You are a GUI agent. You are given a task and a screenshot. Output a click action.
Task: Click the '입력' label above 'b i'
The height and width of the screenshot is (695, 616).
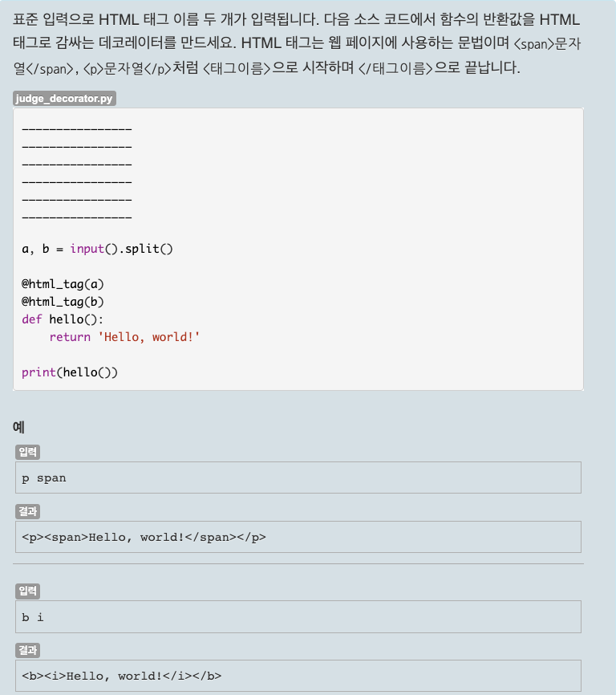pos(28,591)
